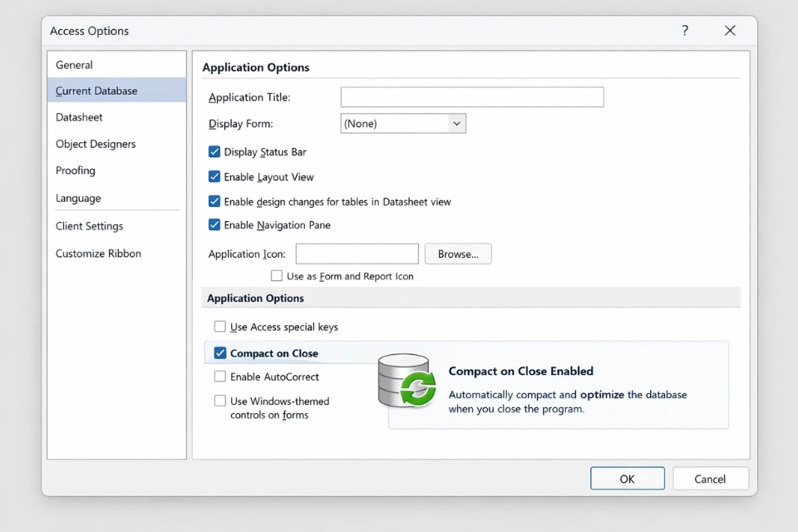Screen dimensions: 798x532
Task: Uncheck design changes for tables in Datasheet view
Action: coord(214,202)
